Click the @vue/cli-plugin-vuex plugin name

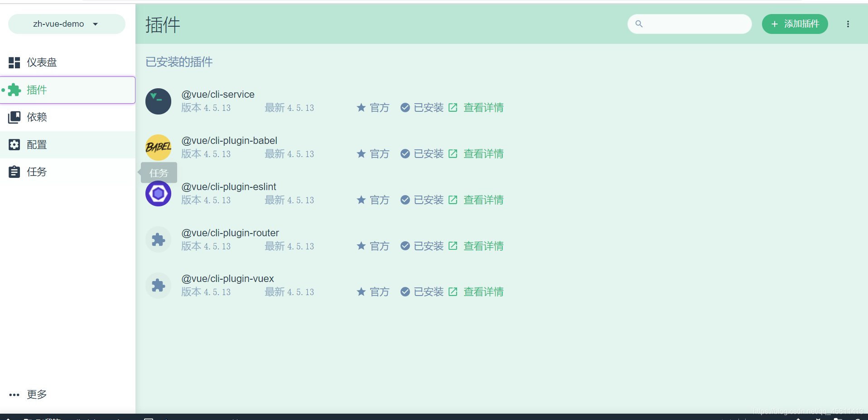click(228, 279)
